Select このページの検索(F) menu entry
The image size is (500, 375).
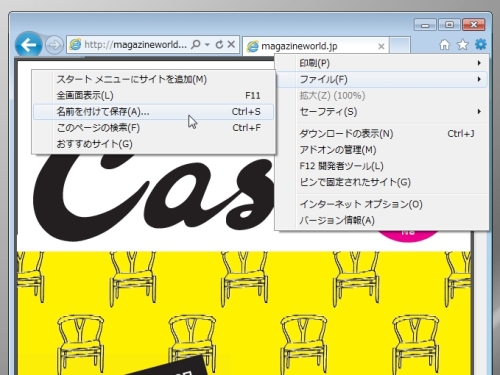[154, 128]
